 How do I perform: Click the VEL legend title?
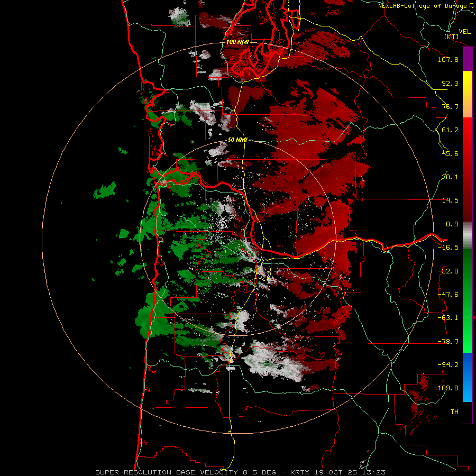click(464, 31)
